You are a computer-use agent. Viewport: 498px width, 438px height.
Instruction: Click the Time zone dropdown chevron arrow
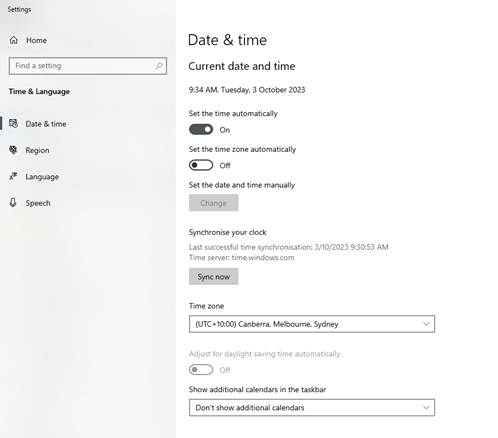coord(426,324)
